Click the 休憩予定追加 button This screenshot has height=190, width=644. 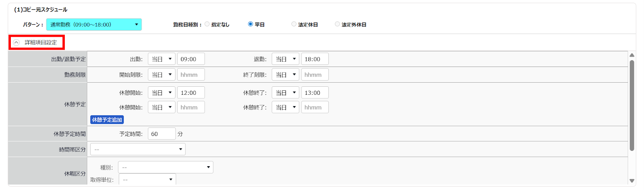click(107, 120)
